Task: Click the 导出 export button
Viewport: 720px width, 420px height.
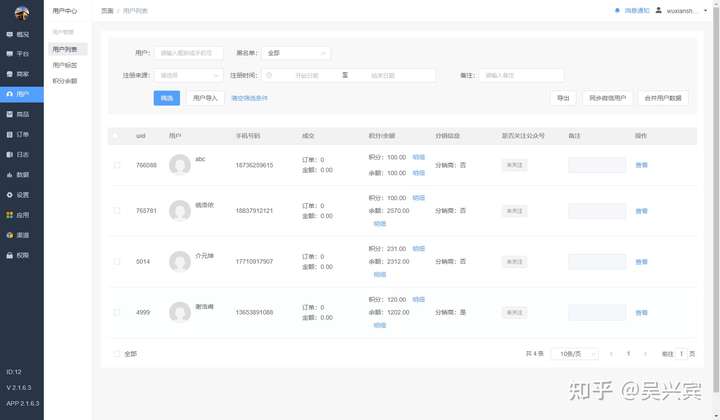Action: point(563,98)
